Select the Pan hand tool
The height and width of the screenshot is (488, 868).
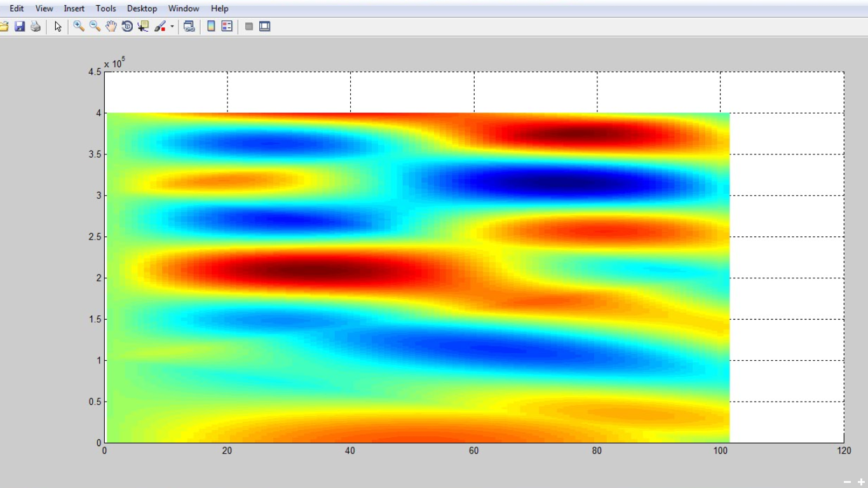pos(111,27)
